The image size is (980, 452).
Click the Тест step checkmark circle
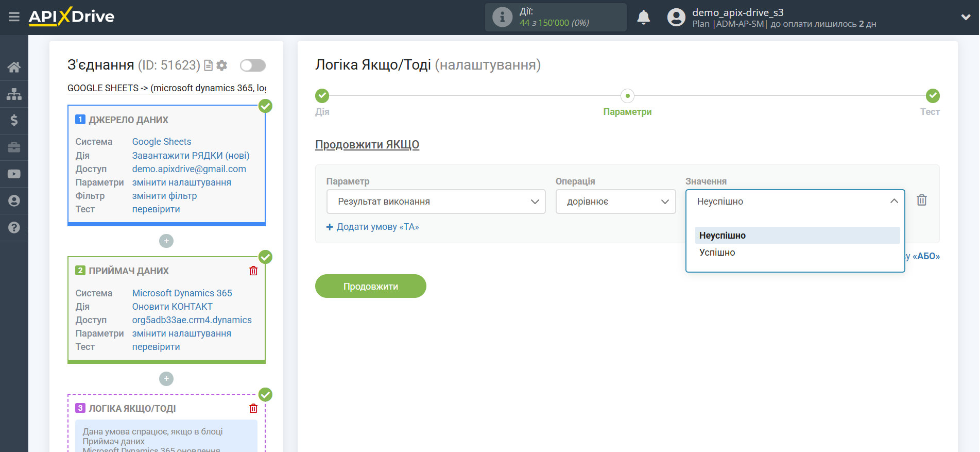click(933, 96)
